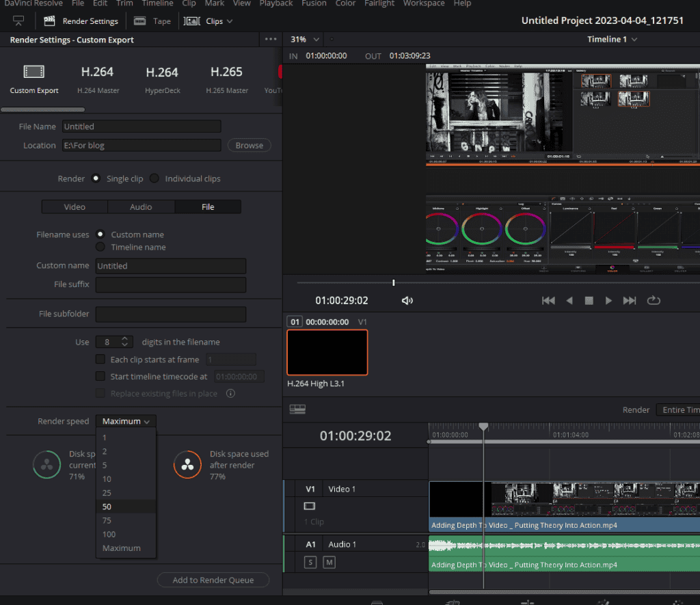Select Single clip render option
This screenshot has width=700, height=605.
pyautogui.click(x=96, y=178)
